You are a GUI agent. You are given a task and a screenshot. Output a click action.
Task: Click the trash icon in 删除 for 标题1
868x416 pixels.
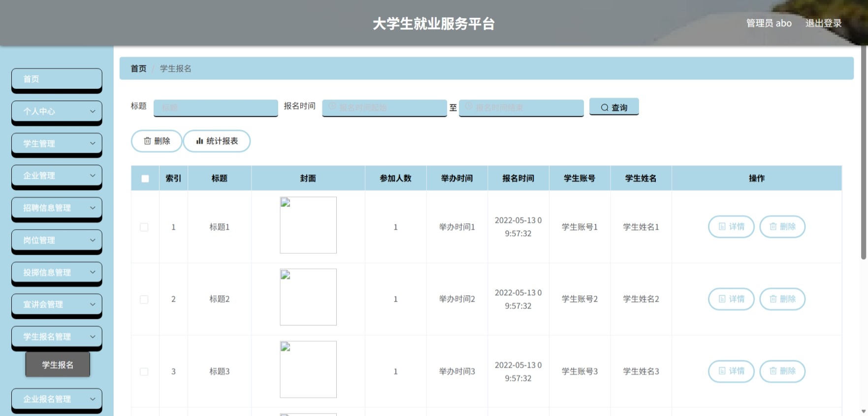pyautogui.click(x=773, y=227)
